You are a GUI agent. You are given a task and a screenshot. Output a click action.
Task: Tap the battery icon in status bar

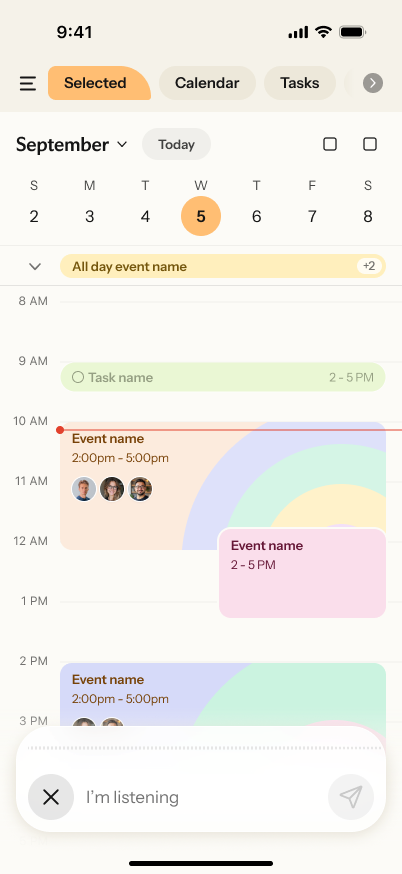(352, 32)
